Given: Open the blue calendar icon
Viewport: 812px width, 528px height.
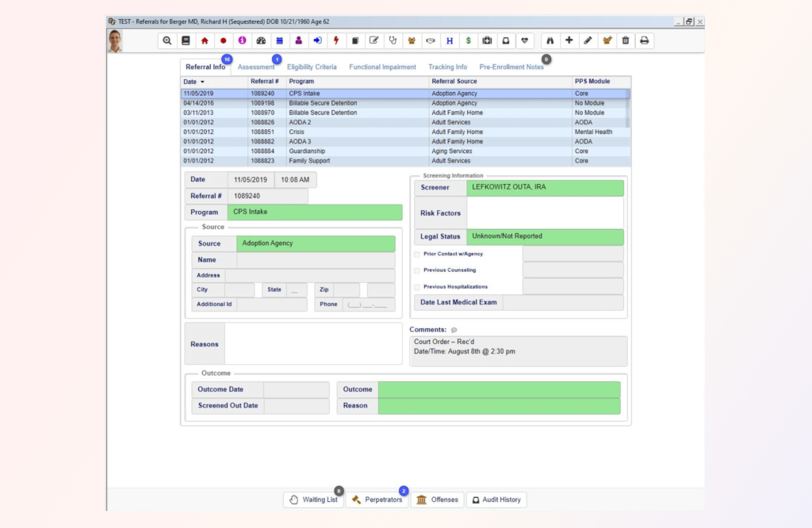Looking at the screenshot, I should point(279,40).
